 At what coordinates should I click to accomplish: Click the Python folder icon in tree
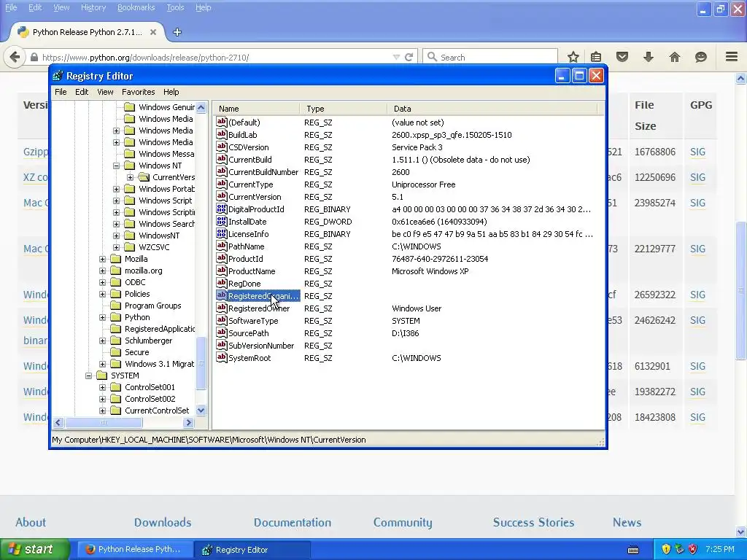(116, 317)
